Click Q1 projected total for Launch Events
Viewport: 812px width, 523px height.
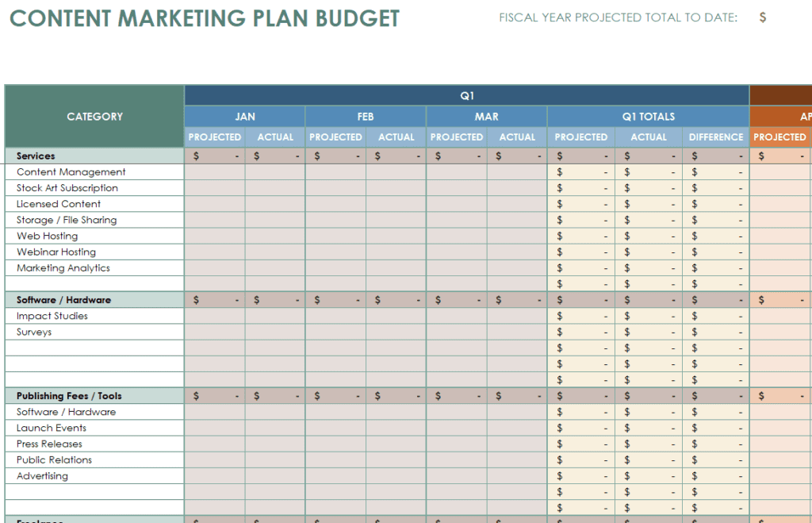(x=581, y=428)
